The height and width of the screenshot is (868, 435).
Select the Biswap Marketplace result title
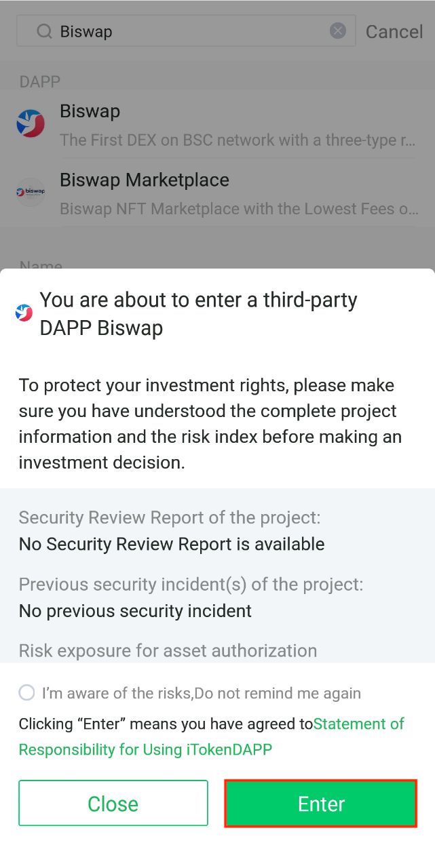pyautogui.click(x=144, y=180)
